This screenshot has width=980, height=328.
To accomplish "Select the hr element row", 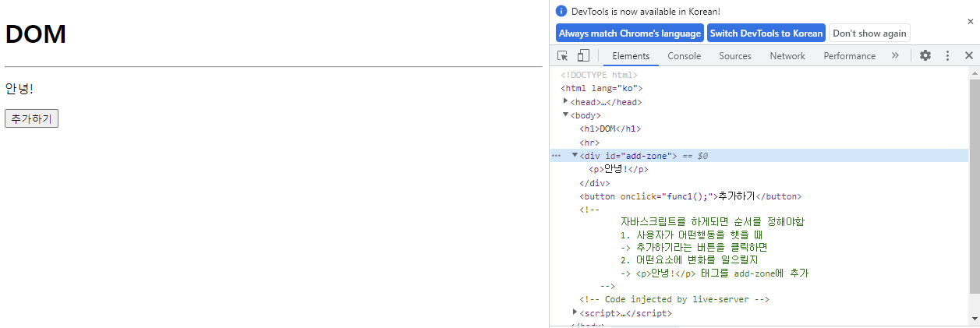I will [x=589, y=143].
